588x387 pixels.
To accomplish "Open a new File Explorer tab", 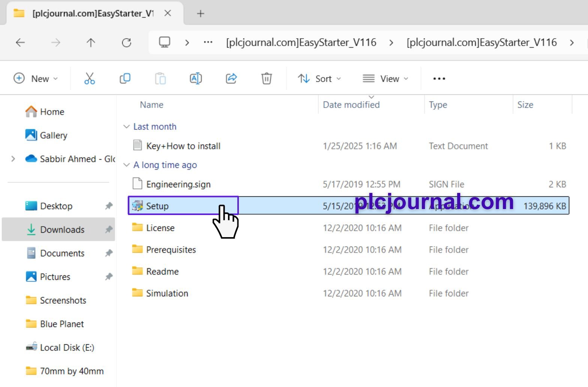I will click(201, 14).
